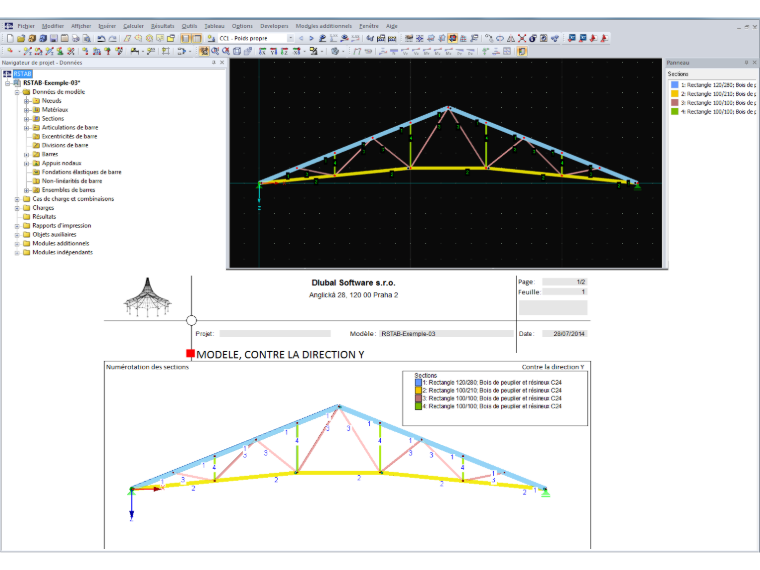
Task: Expand the Matériaux folder
Action: (x=26, y=110)
